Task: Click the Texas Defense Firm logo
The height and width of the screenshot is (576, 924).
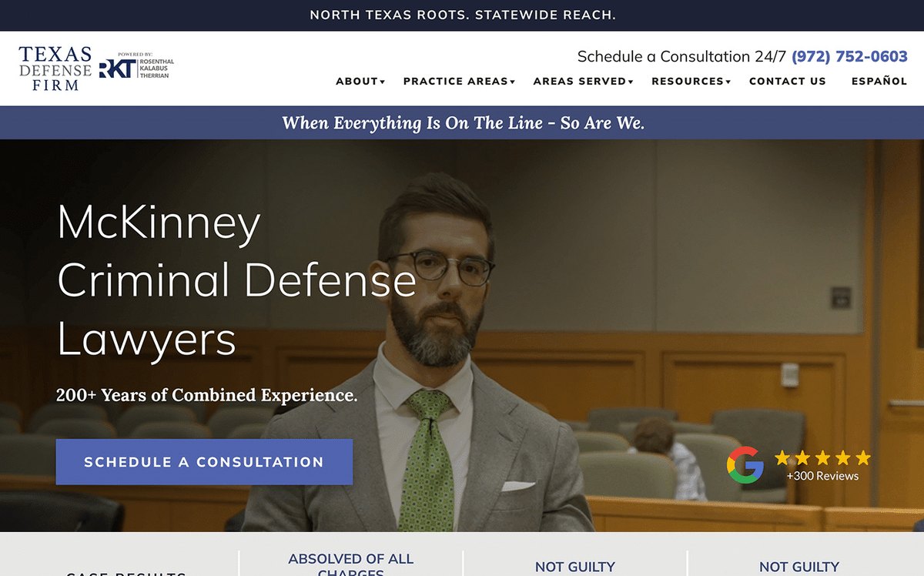Action: 55,69
